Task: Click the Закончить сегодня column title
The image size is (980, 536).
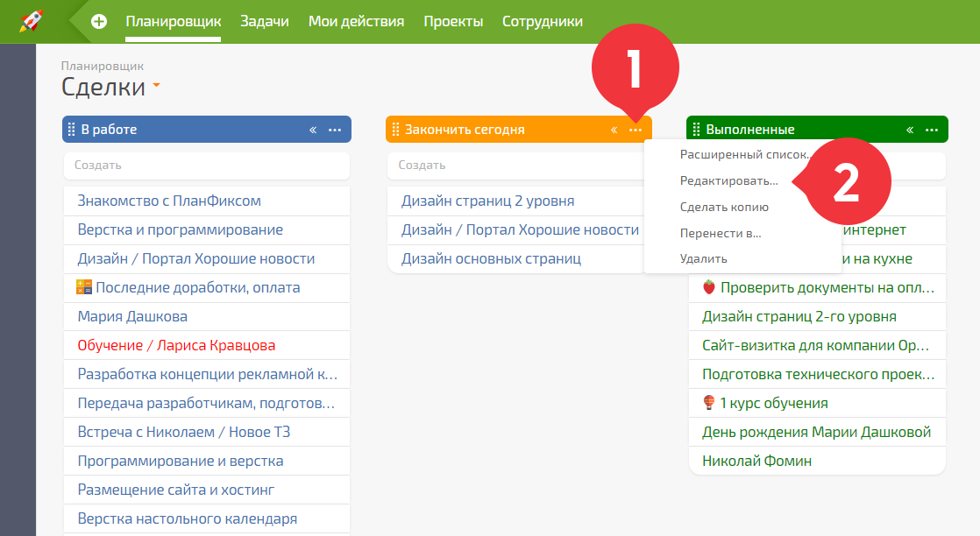Action: pos(465,130)
